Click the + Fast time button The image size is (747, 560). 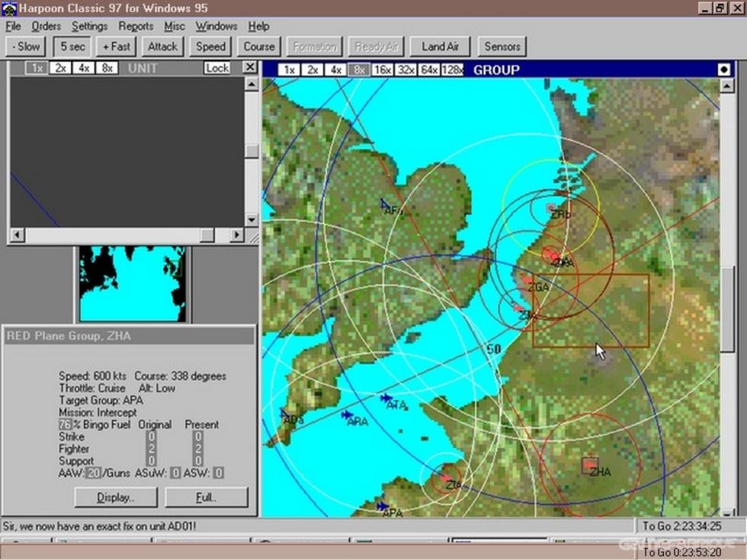[x=116, y=46]
